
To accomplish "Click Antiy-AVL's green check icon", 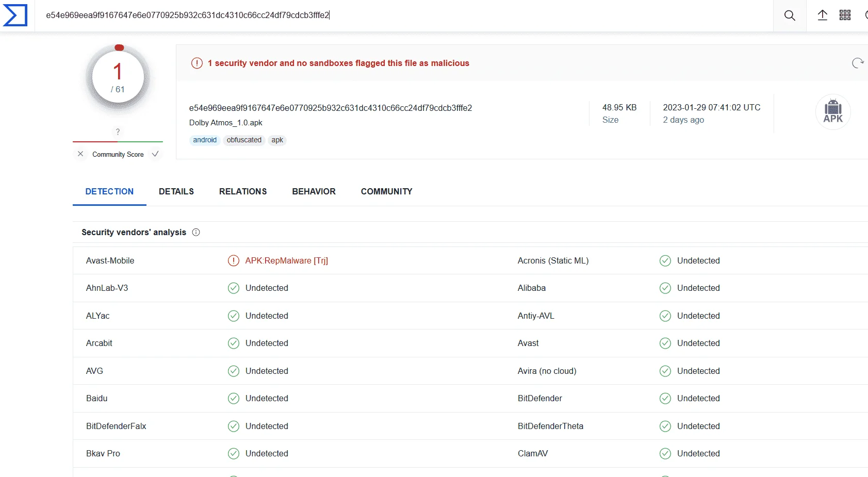I will coord(665,316).
